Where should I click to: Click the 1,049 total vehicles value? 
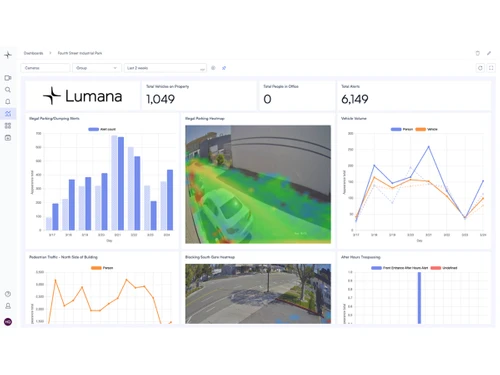[x=160, y=99]
